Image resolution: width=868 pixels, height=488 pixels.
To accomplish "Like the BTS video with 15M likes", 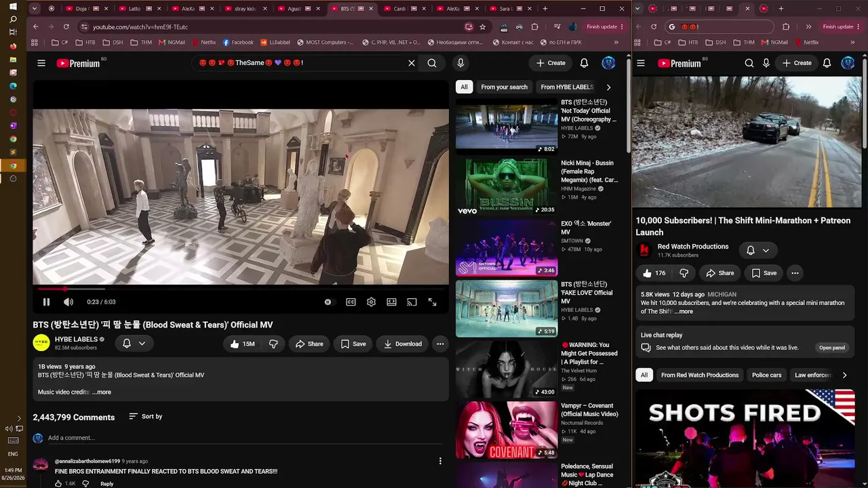I will pyautogui.click(x=242, y=344).
